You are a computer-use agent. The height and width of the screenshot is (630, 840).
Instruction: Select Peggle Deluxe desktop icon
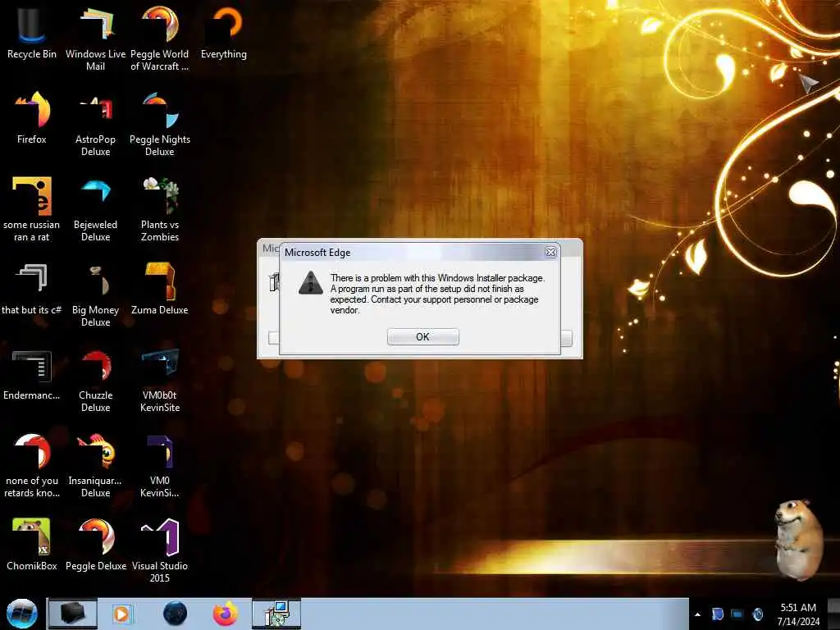click(95, 545)
